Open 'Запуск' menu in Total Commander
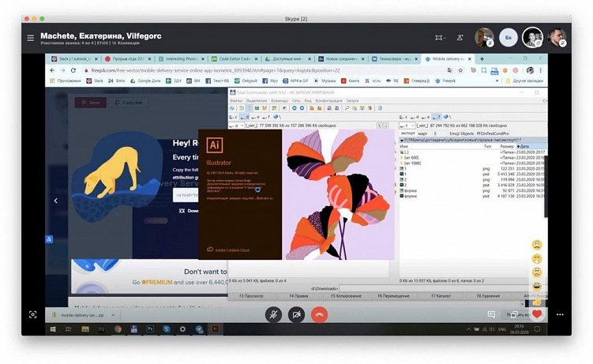The height and width of the screenshot is (364, 593). (x=352, y=100)
